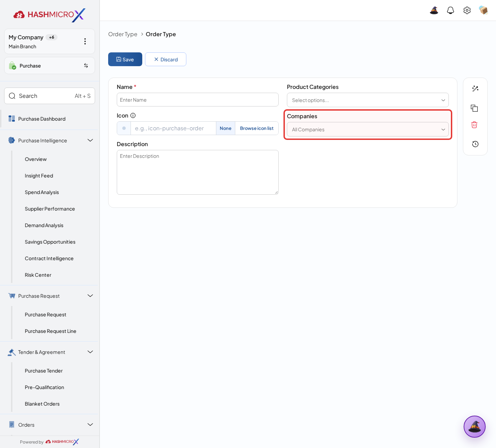Click the None icon button
496x448 pixels.
tap(226, 128)
